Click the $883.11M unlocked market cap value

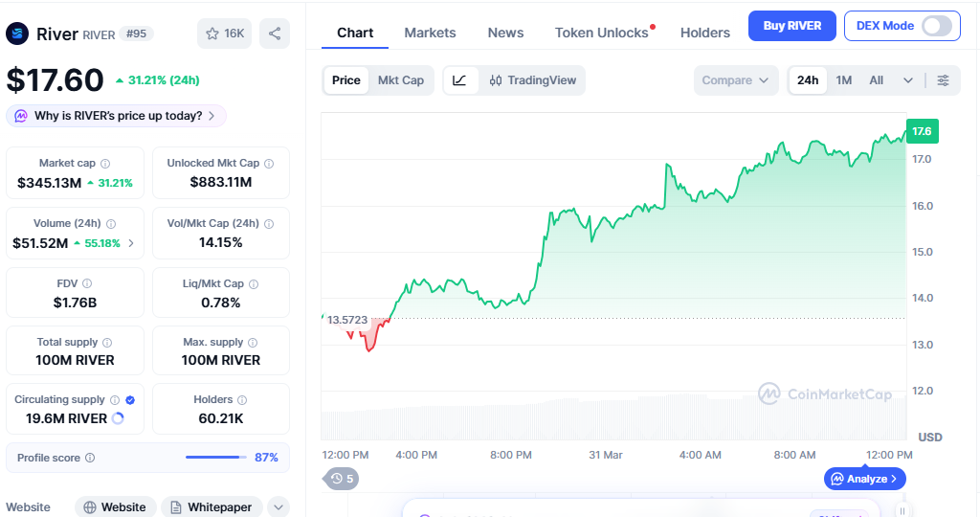click(221, 182)
